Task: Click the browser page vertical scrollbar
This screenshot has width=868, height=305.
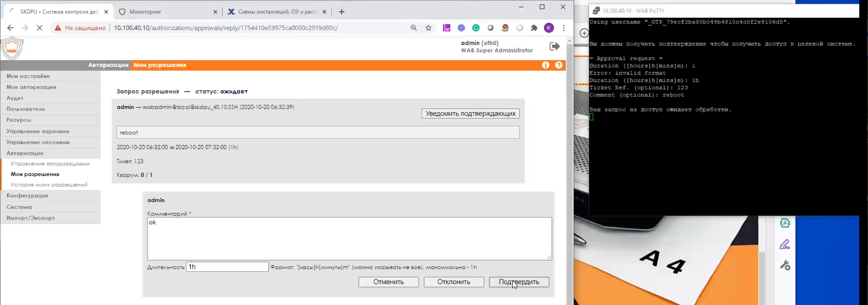Action: click(x=570, y=170)
